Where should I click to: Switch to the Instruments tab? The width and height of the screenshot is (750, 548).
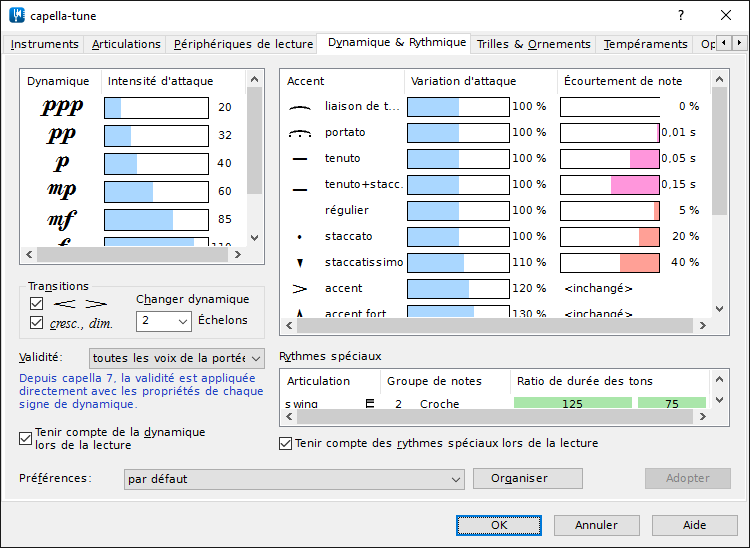[x=44, y=44]
